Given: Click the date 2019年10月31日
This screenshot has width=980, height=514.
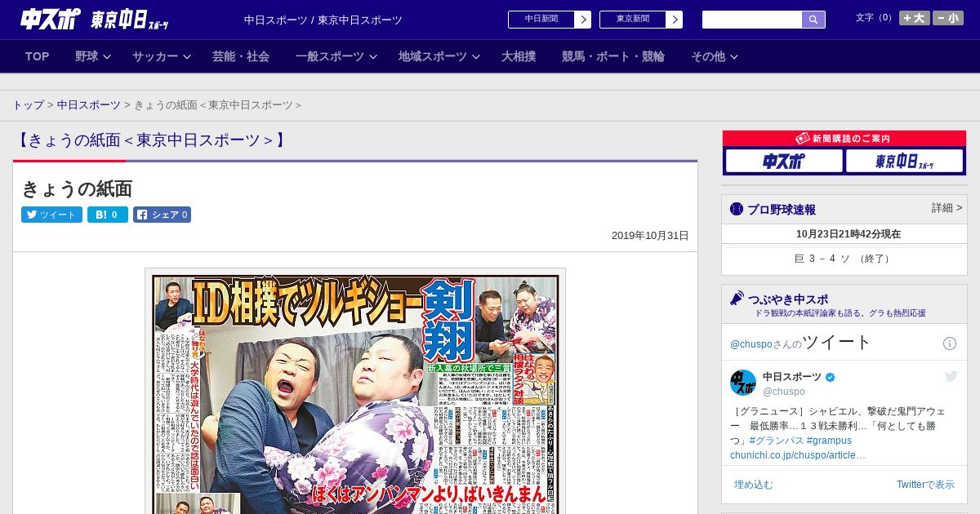Looking at the screenshot, I should [x=650, y=236].
